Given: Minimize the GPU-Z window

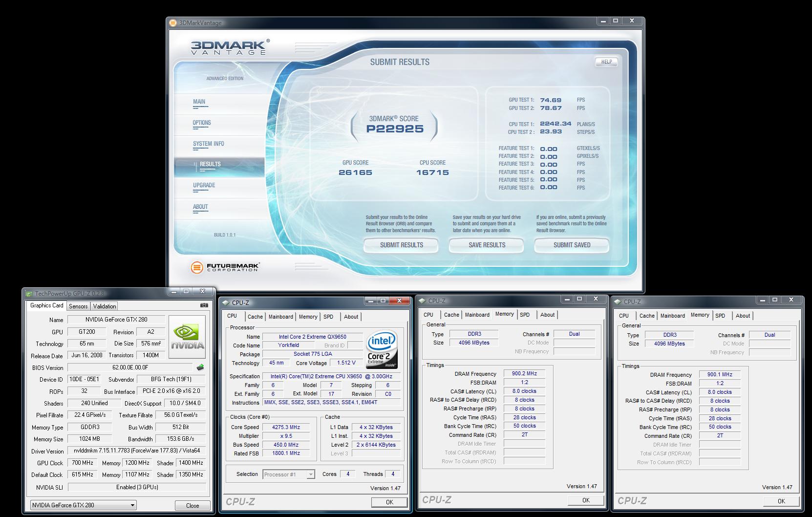Looking at the screenshot, I should pos(173,291).
